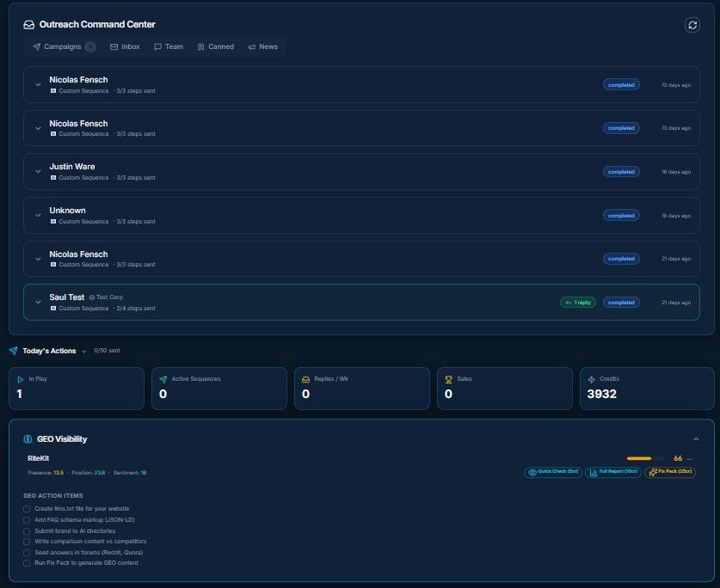The height and width of the screenshot is (588, 720).
Task: Click the lightning bolt Credits icon
Action: tap(591, 379)
